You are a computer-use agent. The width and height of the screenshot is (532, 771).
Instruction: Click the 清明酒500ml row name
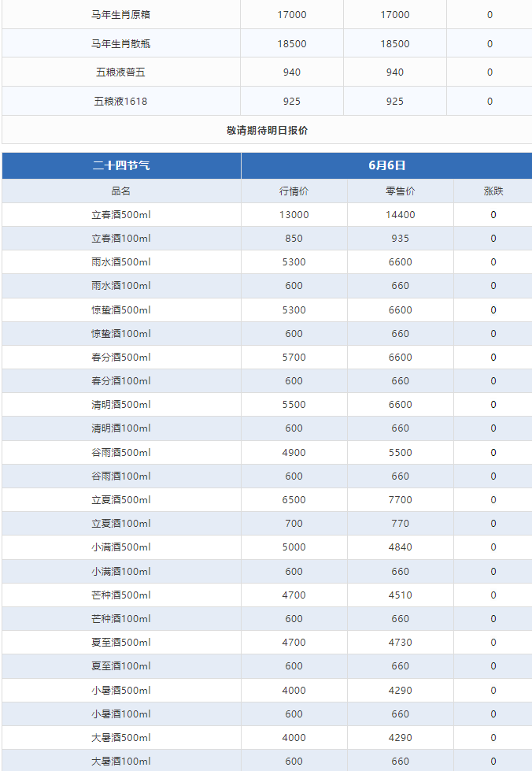coord(121,405)
